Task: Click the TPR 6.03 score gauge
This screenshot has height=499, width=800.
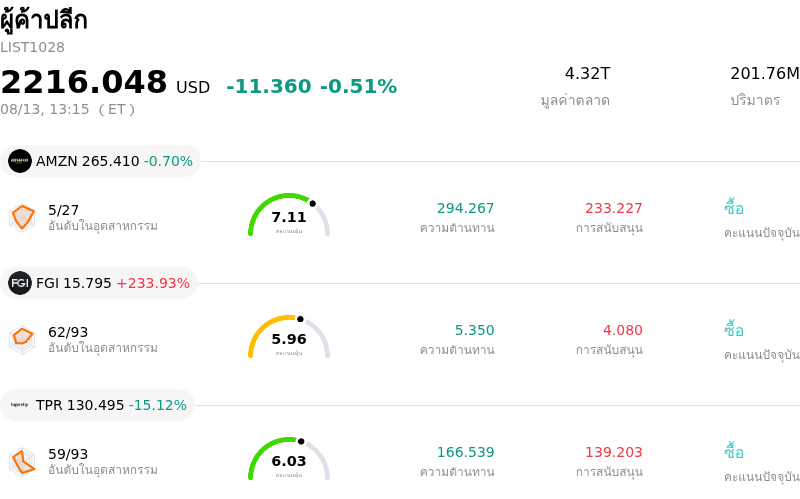Action: coord(289,459)
